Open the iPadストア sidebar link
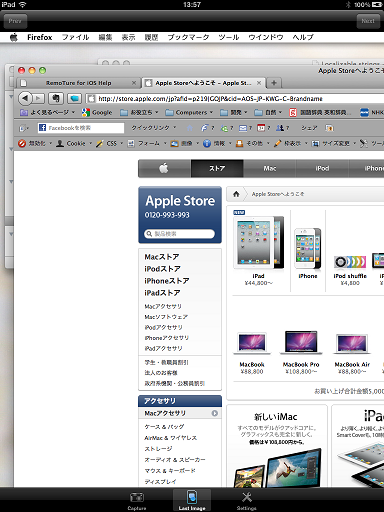Image resolution: width=384 pixels, height=512 pixels. 162,293
